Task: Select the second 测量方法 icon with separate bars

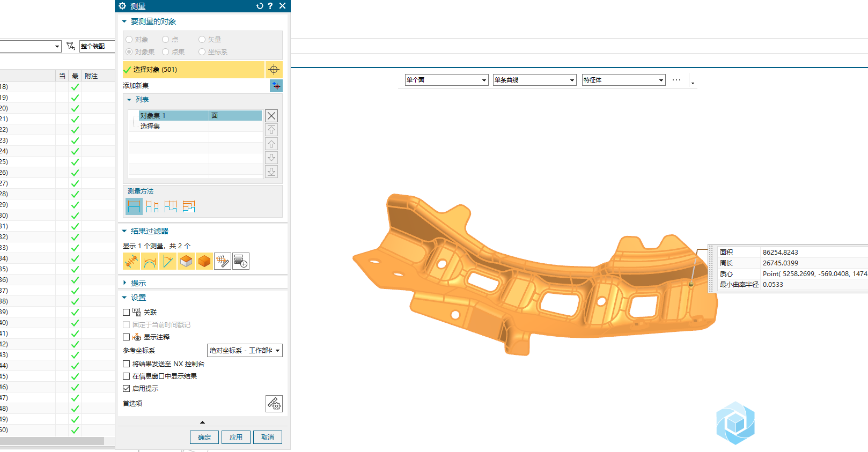Action: [152, 206]
